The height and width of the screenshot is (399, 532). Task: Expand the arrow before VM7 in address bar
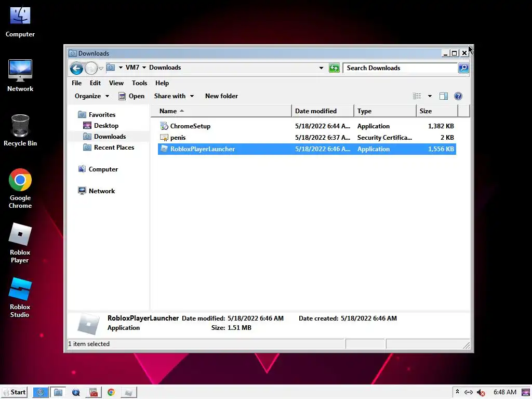click(x=121, y=68)
